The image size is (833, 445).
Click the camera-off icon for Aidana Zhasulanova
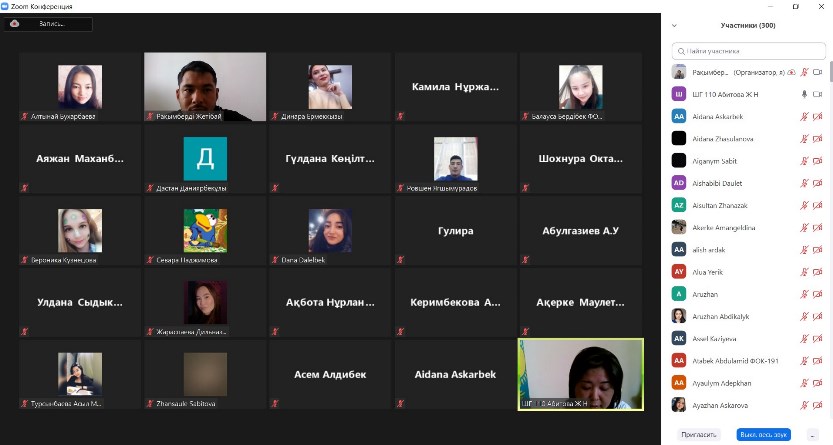[818, 139]
